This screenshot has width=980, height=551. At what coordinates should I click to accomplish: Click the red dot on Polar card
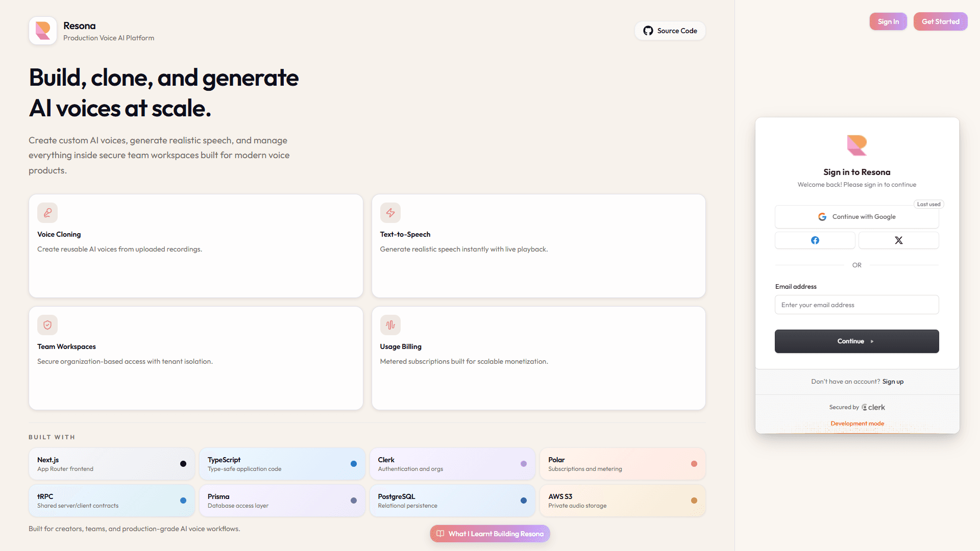694,464
